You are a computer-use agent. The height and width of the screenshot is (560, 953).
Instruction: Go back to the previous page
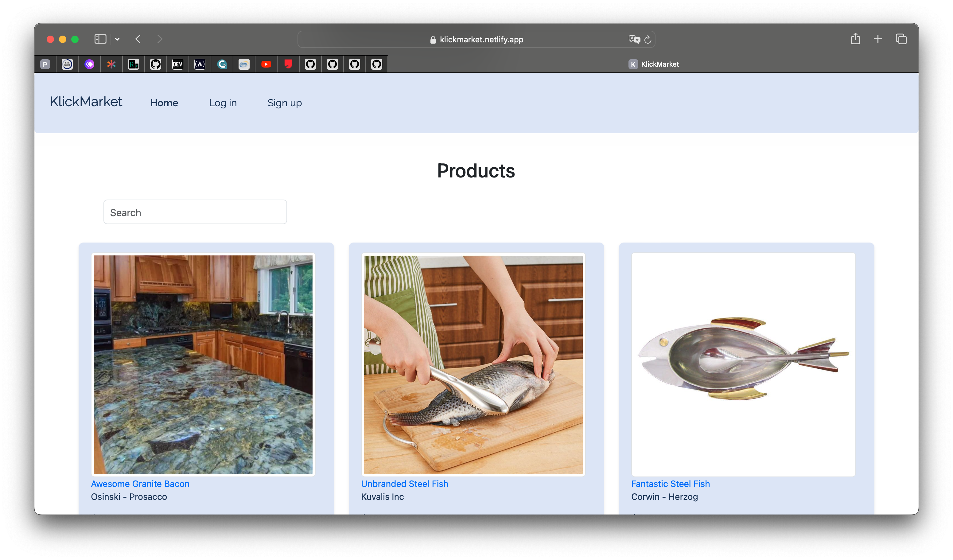(x=138, y=39)
